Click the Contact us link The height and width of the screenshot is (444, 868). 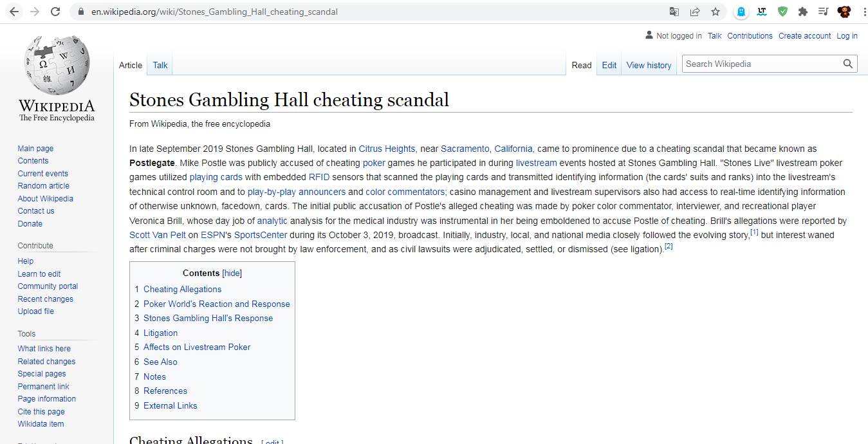point(36,211)
